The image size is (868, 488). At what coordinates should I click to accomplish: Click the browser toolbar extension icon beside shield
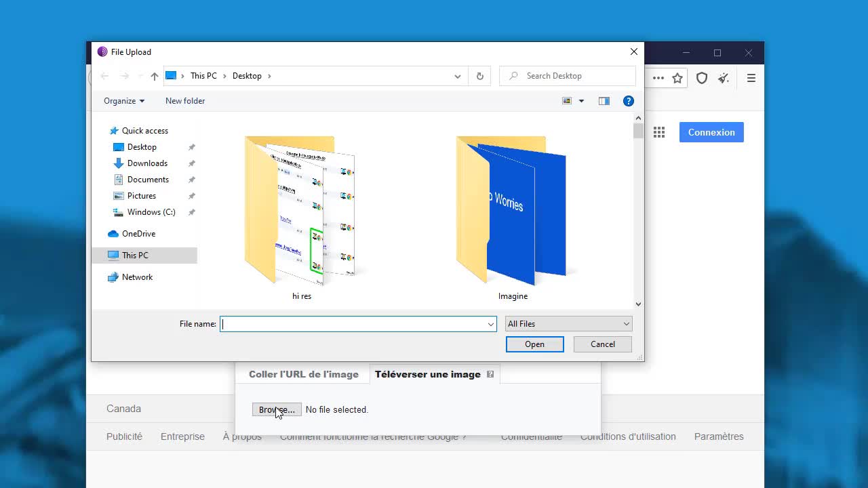[x=724, y=78]
